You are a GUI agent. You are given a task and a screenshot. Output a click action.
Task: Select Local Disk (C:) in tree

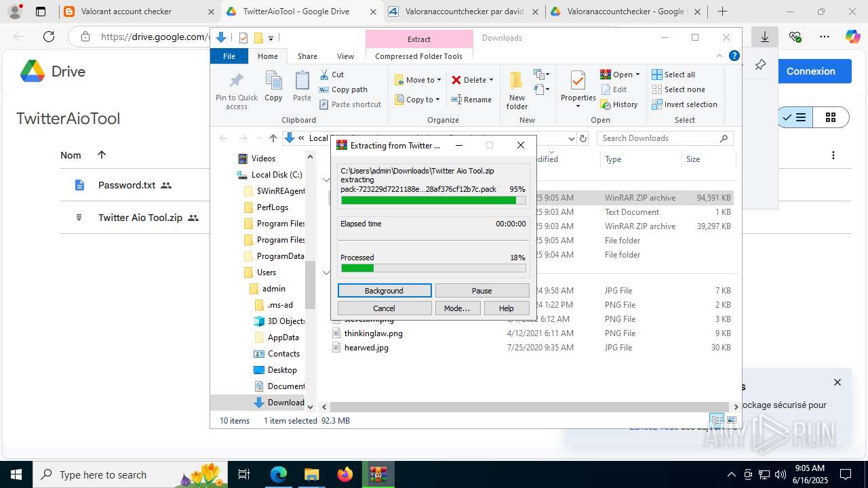tap(269, 175)
